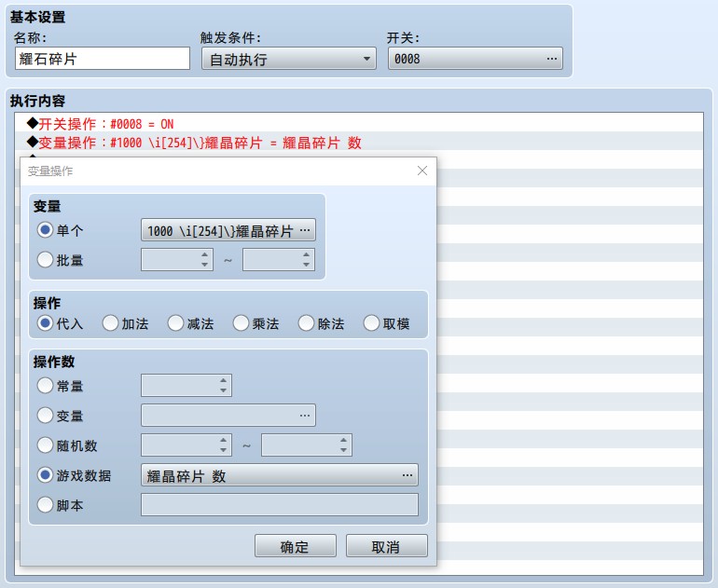Click the 常量 value stepper field

tap(186, 385)
